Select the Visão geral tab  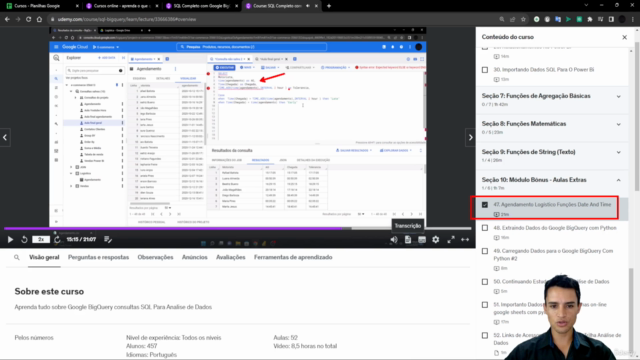[44, 258]
